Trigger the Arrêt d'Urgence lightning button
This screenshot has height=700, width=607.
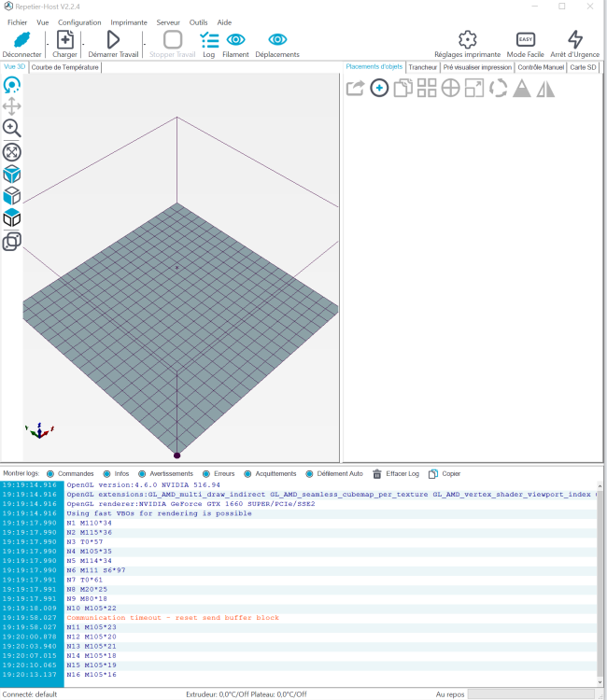[x=575, y=40]
